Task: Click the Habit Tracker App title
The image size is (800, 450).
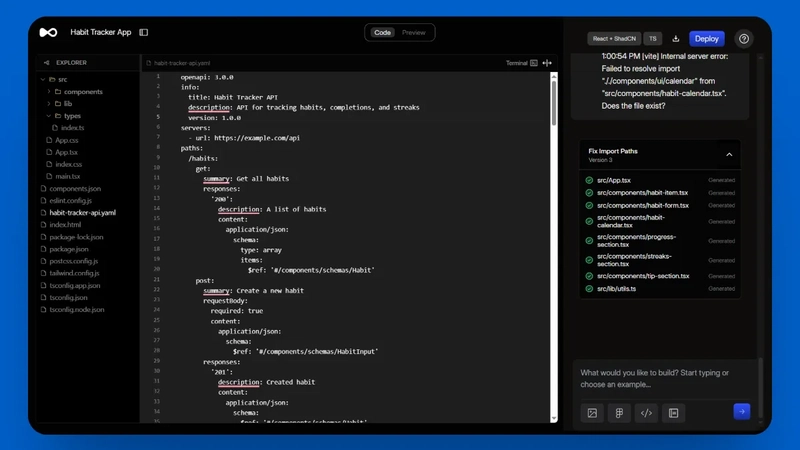Action: (101, 32)
